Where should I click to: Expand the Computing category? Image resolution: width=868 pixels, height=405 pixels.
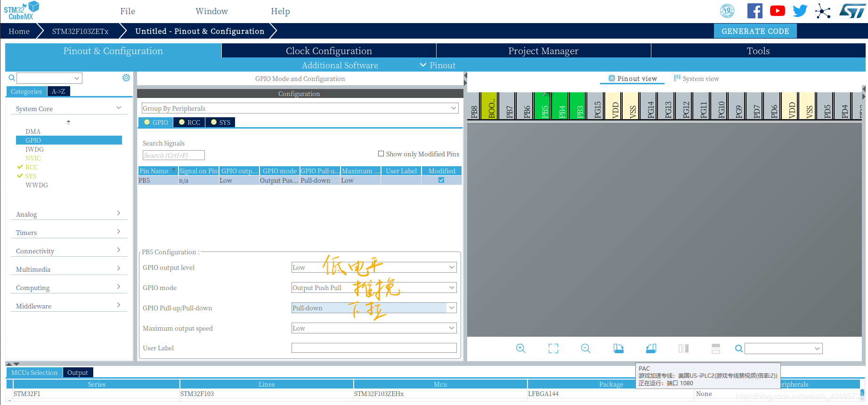(x=68, y=288)
